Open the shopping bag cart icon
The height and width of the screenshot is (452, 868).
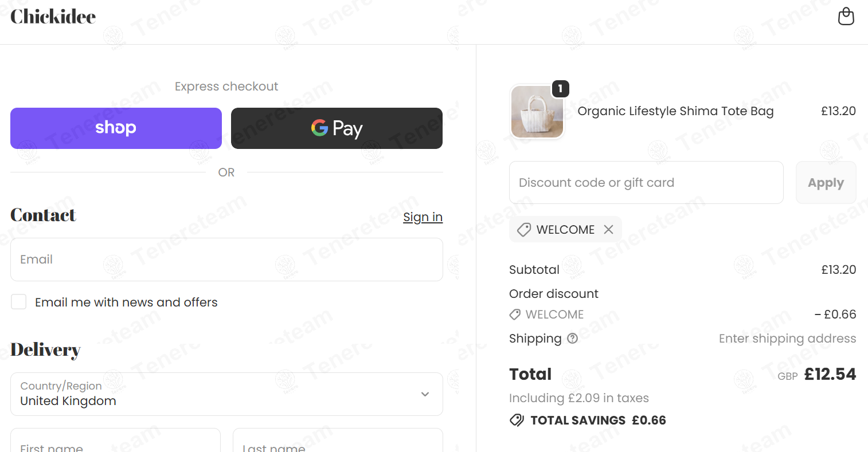pyautogui.click(x=846, y=17)
